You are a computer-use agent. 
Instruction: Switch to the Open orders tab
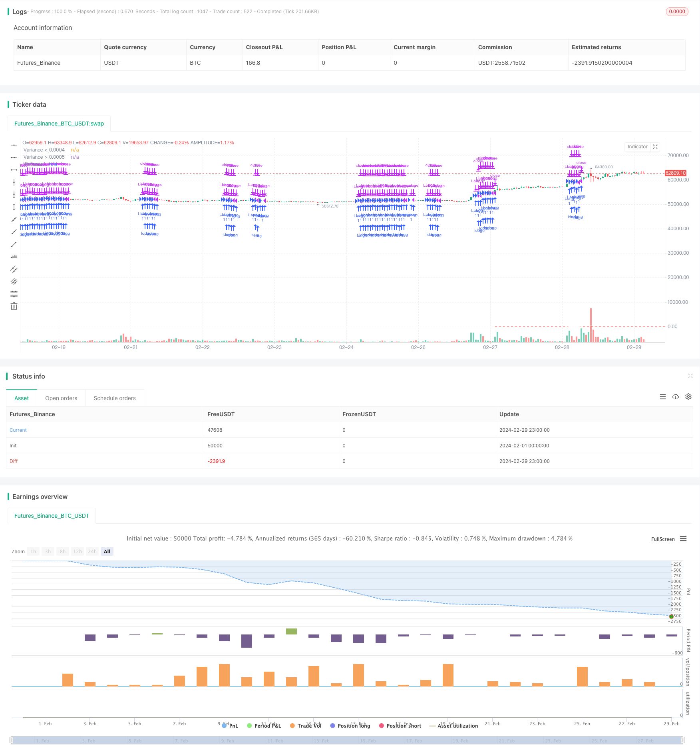[x=61, y=398]
